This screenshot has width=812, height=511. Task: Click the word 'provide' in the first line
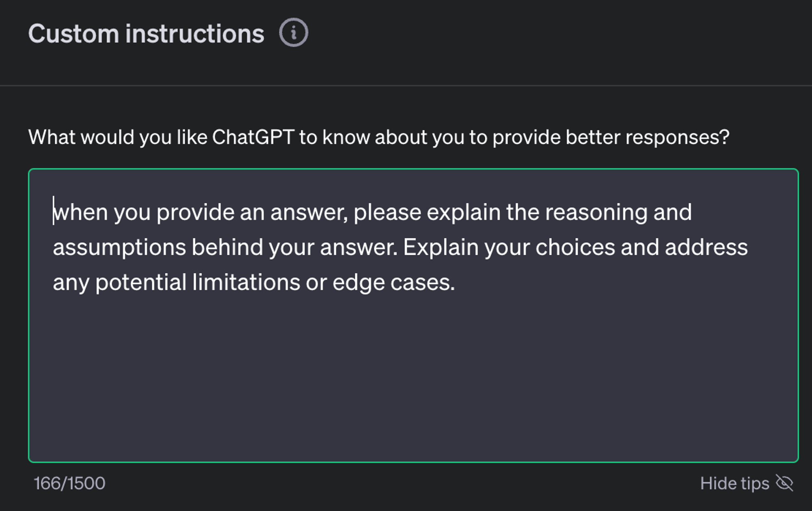(195, 213)
